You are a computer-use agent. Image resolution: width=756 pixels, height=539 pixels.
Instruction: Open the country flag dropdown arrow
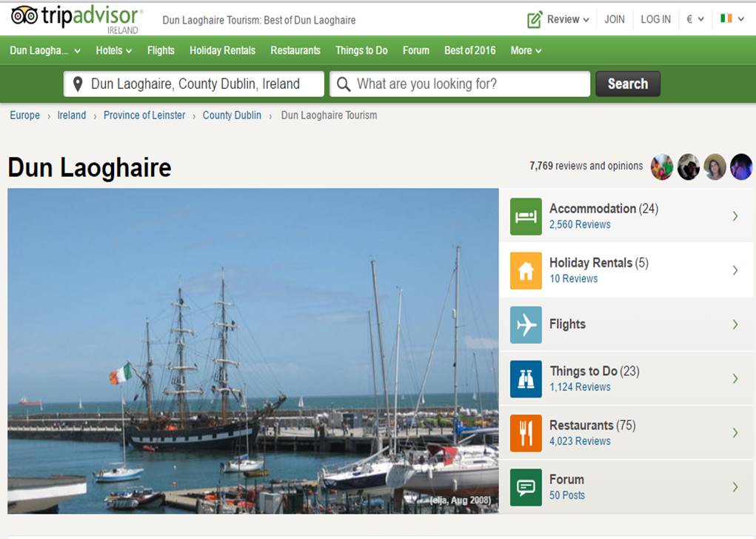point(741,19)
